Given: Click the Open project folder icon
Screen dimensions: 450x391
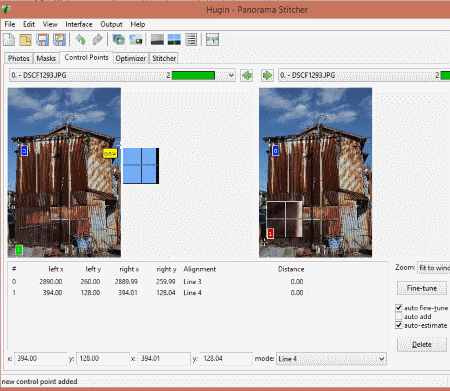Looking at the screenshot, I should click(26, 40).
